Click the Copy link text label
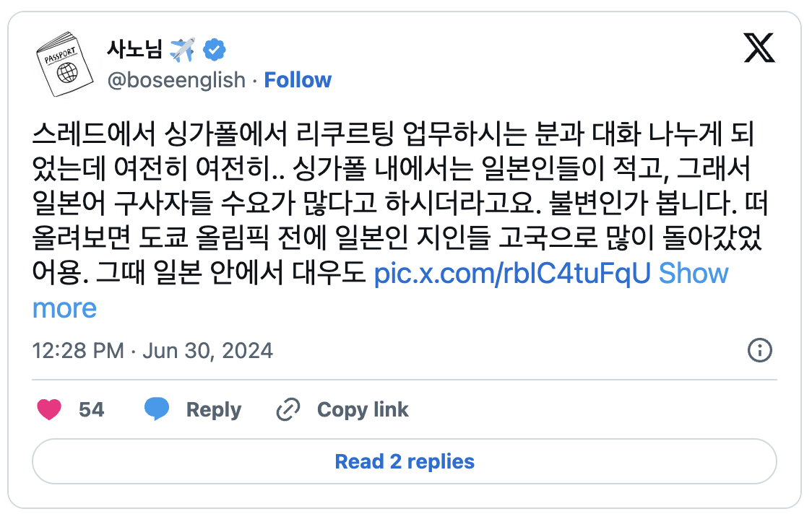812x514 pixels. tap(361, 409)
